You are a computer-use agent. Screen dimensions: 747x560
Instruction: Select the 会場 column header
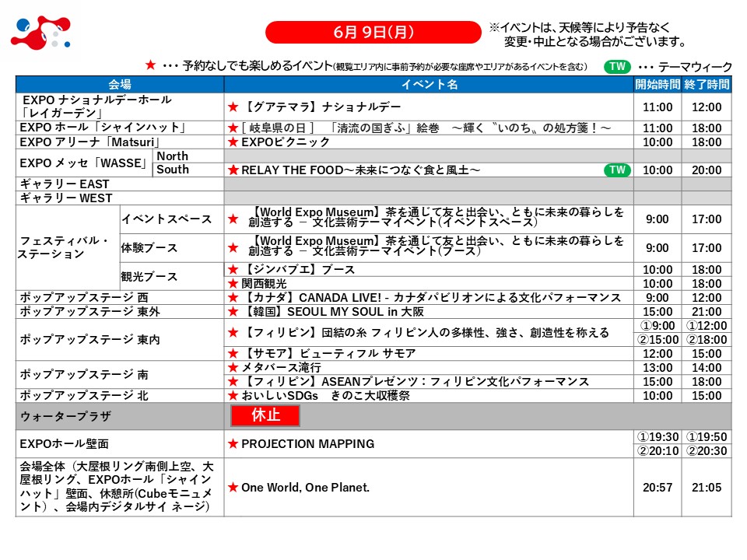[x=120, y=84]
